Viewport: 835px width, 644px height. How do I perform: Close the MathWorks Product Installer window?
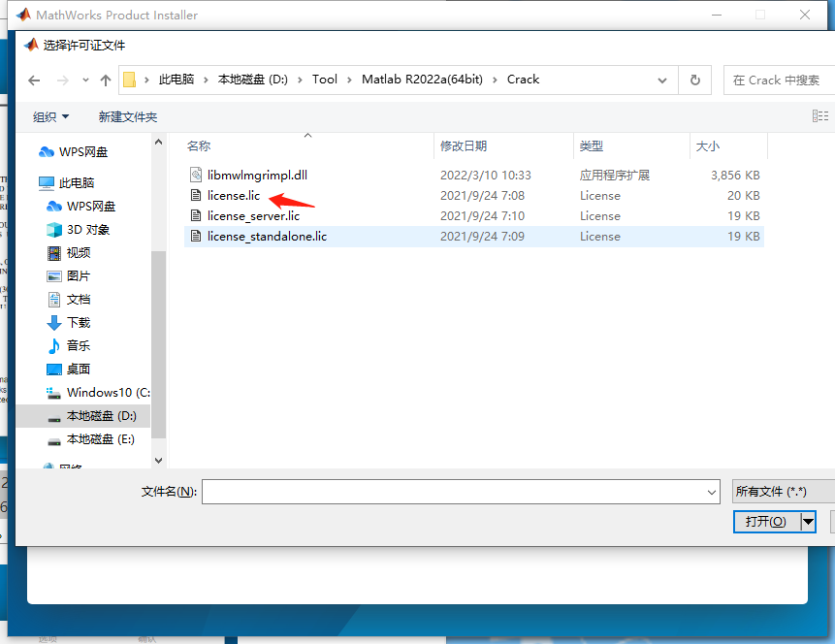point(805,15)
